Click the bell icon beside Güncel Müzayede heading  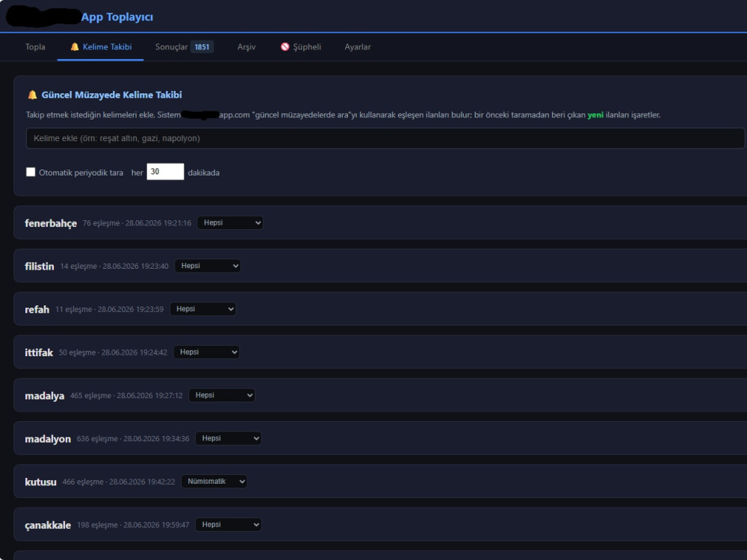pos(32,95)
